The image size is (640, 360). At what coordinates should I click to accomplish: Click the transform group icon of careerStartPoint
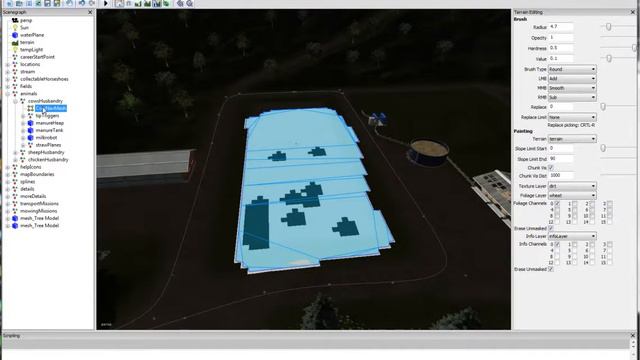tap(15, 57)
